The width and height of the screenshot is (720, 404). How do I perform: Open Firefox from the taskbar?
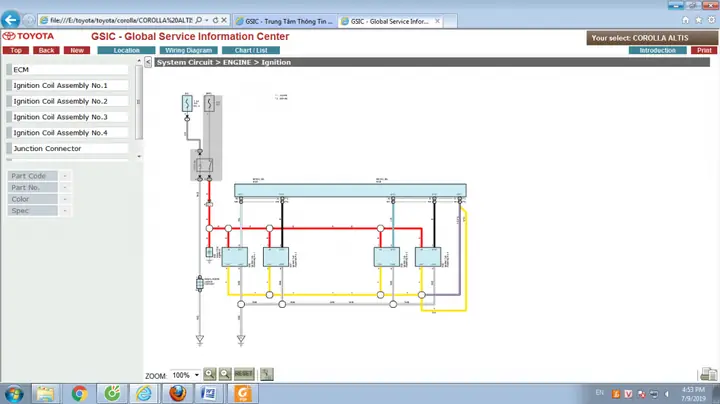177,394
